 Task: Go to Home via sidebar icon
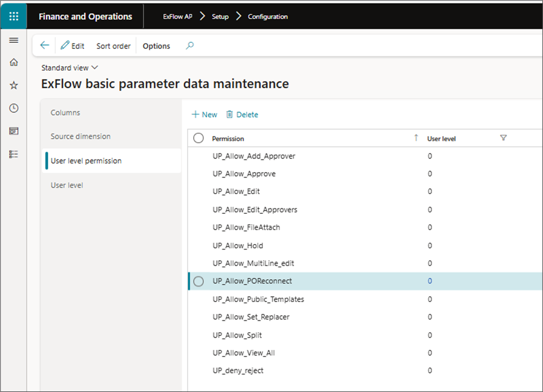tap(14, 63)
